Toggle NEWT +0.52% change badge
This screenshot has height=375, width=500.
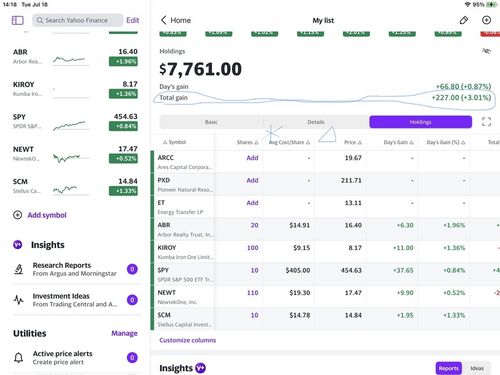(123, 159)
